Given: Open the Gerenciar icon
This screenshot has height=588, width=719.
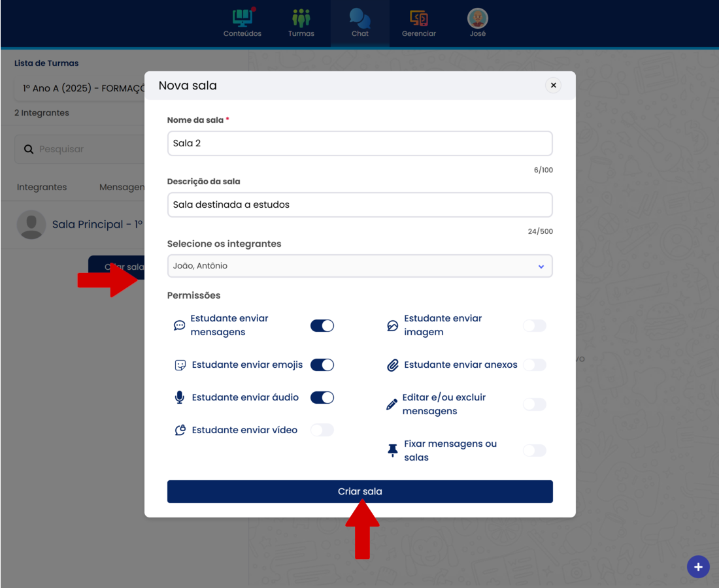Looking at the screenshot, I should [x=419, y=18].
